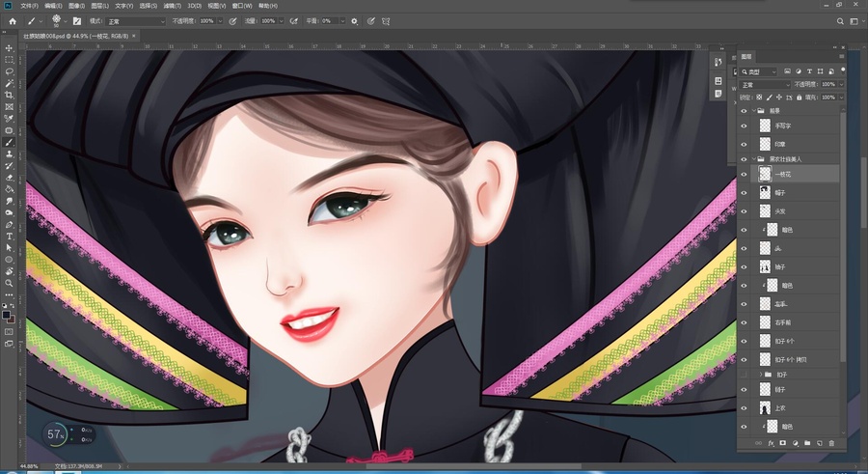Select the Zoom tool

tap(9, 283)
